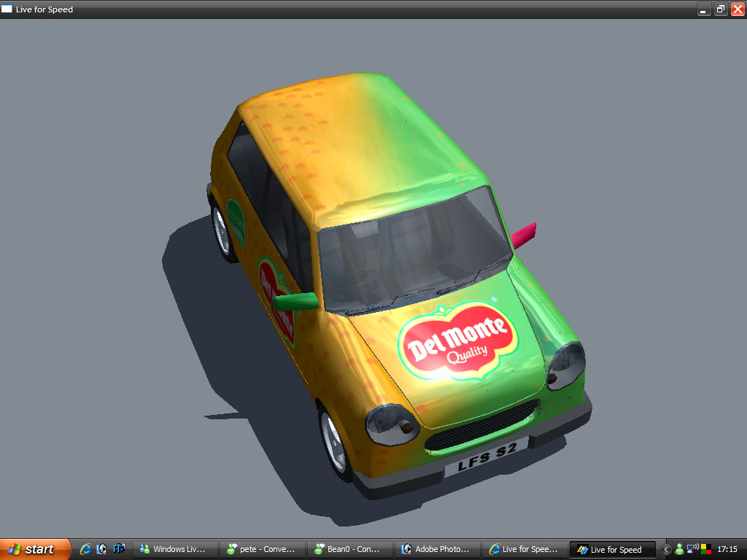This screenshot has width=747, height=560.
Task: Switch to Live for Speed browser window
Action: pos(525,550)
